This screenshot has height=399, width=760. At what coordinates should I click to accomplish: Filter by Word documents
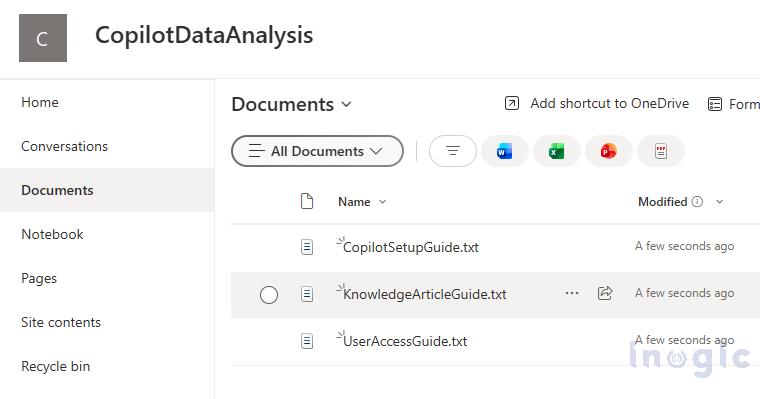[505, 151]
